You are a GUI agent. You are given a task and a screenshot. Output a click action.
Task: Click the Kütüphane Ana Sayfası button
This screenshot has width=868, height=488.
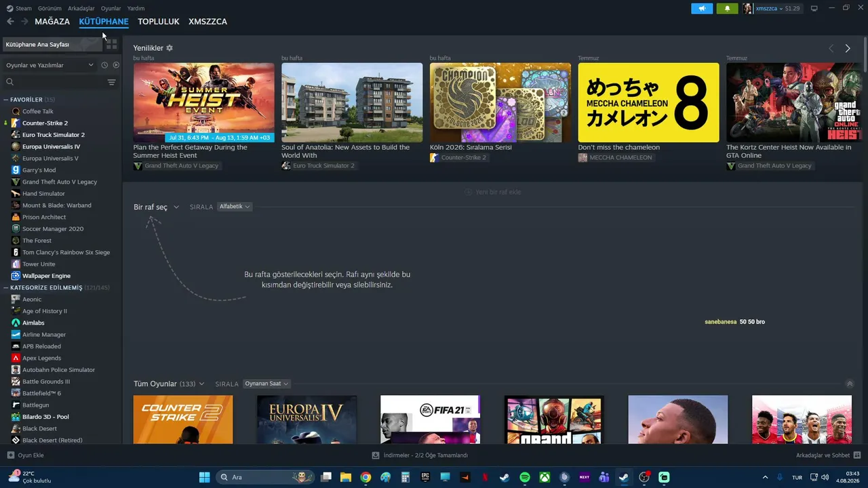pyautogui.click(x=52, y=44)
